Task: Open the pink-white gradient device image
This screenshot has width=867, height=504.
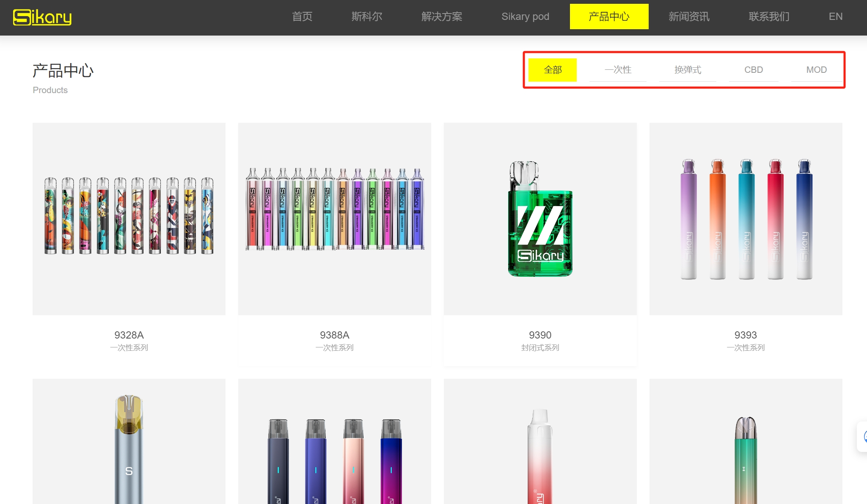Action: 540,441
